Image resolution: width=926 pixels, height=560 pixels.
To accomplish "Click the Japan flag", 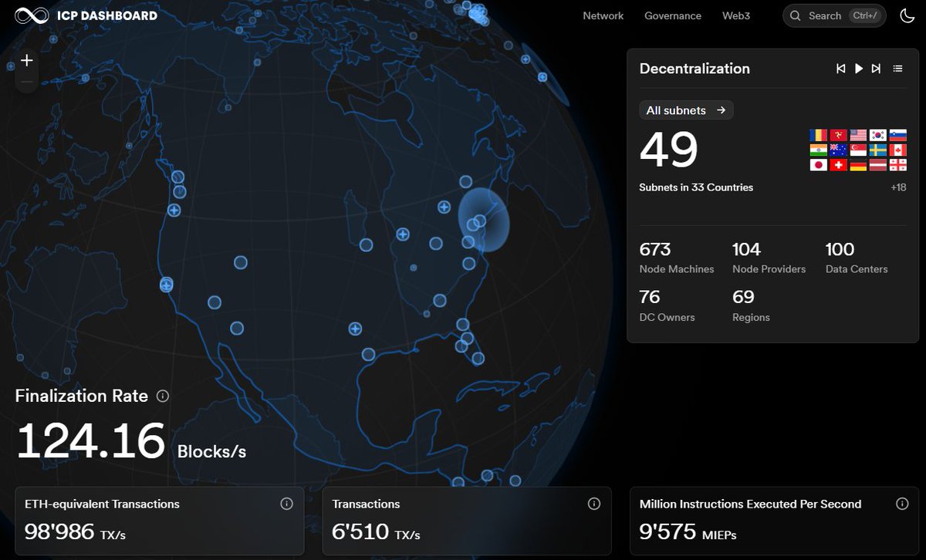I will click(x=819, y=165).
